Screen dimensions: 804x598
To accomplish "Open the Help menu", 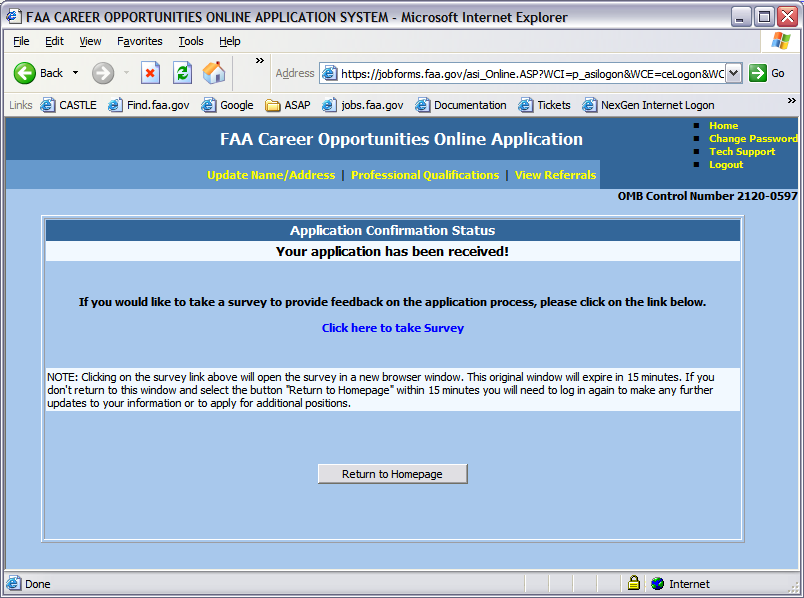I will 230,41.
